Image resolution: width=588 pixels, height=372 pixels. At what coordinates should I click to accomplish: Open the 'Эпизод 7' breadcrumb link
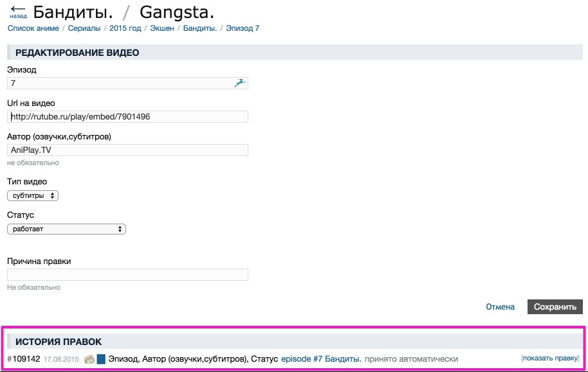coord(243,28)
